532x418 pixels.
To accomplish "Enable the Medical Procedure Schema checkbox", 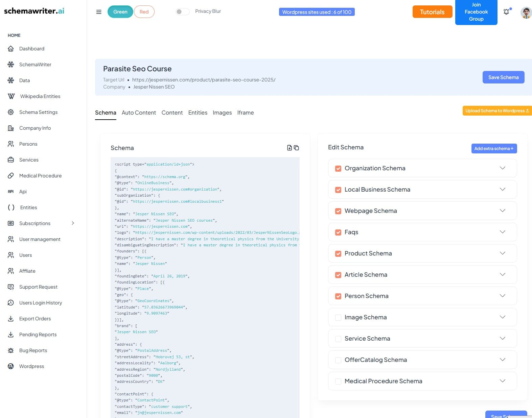I will [338, 382].
